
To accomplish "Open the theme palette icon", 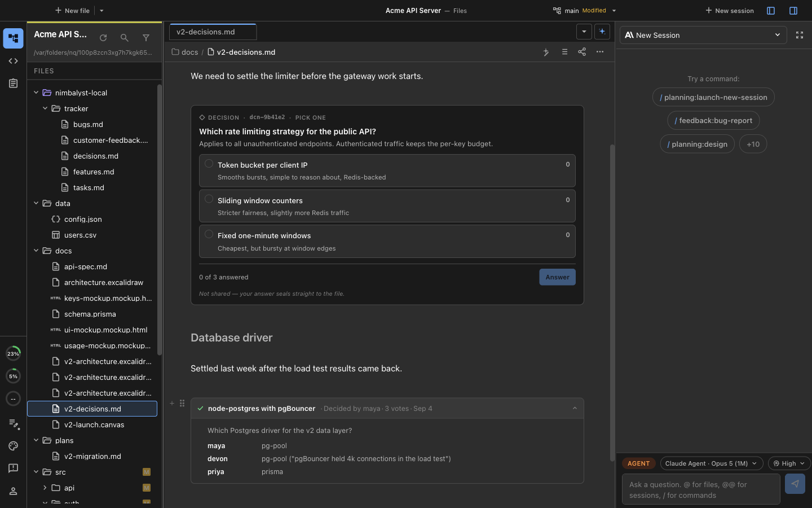I will [x=13, y=446].
